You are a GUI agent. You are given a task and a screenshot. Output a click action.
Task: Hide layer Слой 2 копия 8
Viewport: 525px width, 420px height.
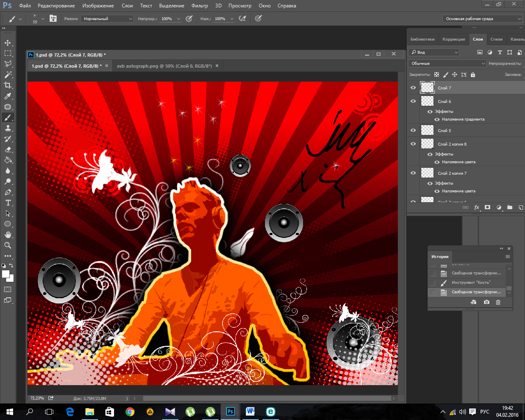point(413,144)
